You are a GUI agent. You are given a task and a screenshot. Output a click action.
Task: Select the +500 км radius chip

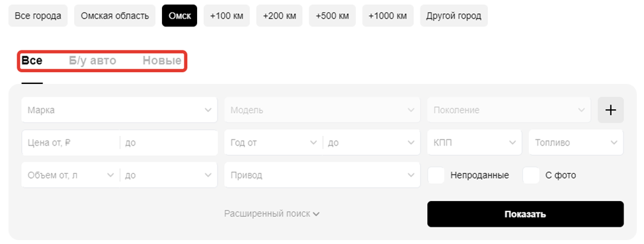pyautogui.click(x=333, y=16)
